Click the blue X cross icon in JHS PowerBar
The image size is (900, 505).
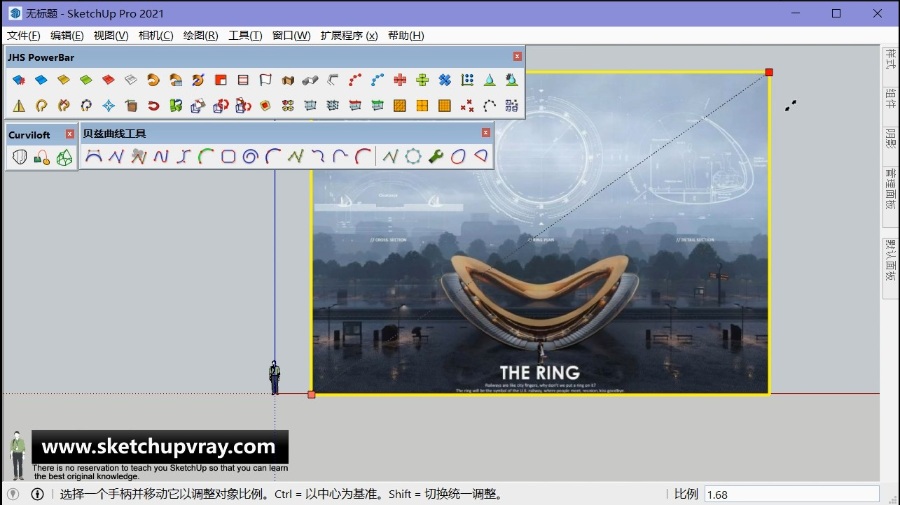(x=445, y=80)
